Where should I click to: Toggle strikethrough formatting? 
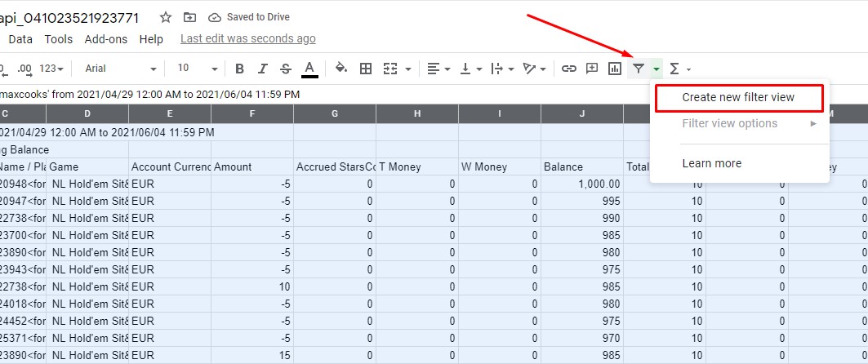[286, 69]
